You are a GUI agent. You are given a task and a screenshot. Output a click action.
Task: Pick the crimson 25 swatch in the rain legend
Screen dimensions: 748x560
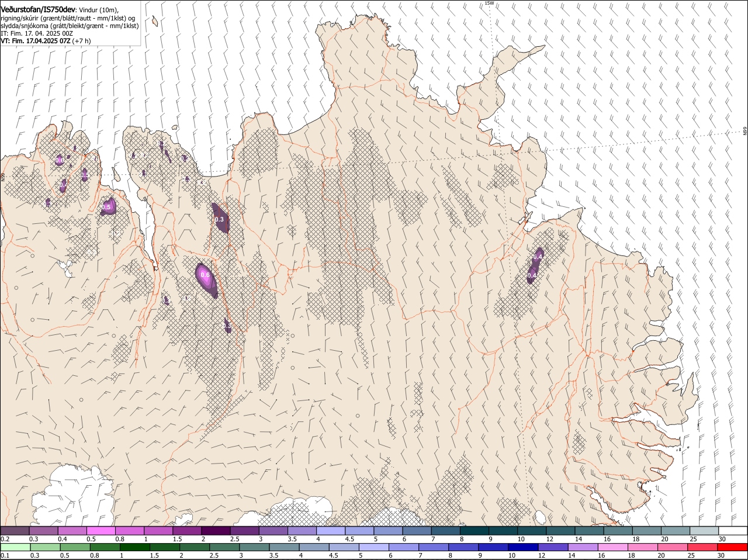(x=702, y=547)
